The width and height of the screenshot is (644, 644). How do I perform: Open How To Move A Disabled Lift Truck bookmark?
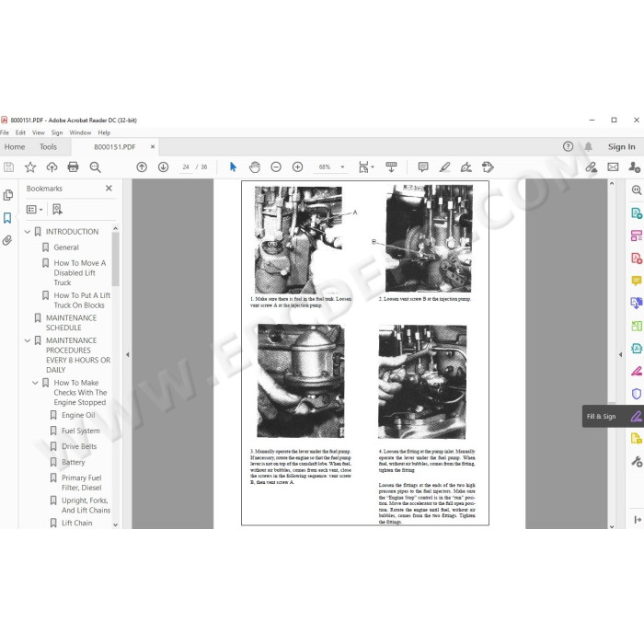[x=80, y=272]
